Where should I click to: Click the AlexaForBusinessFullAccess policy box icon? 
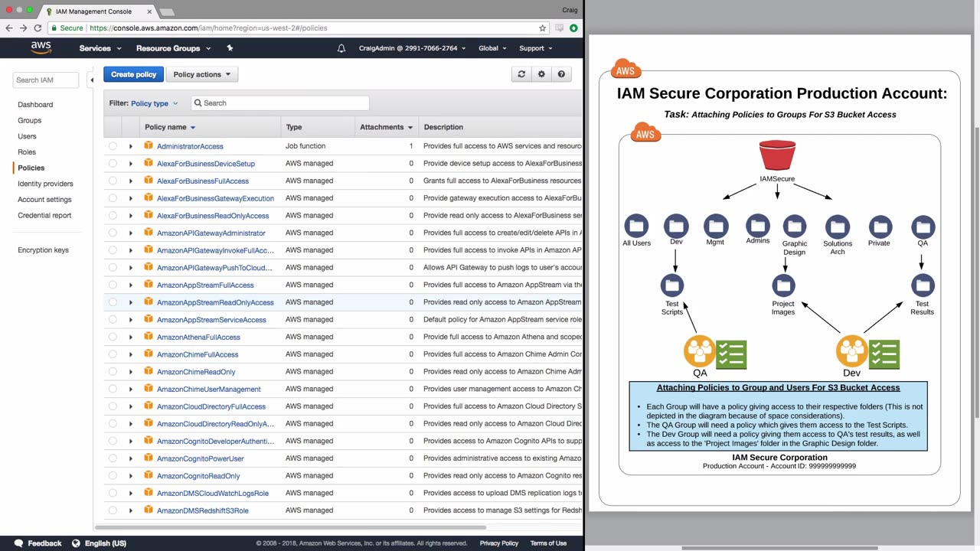tap(149, 181)
